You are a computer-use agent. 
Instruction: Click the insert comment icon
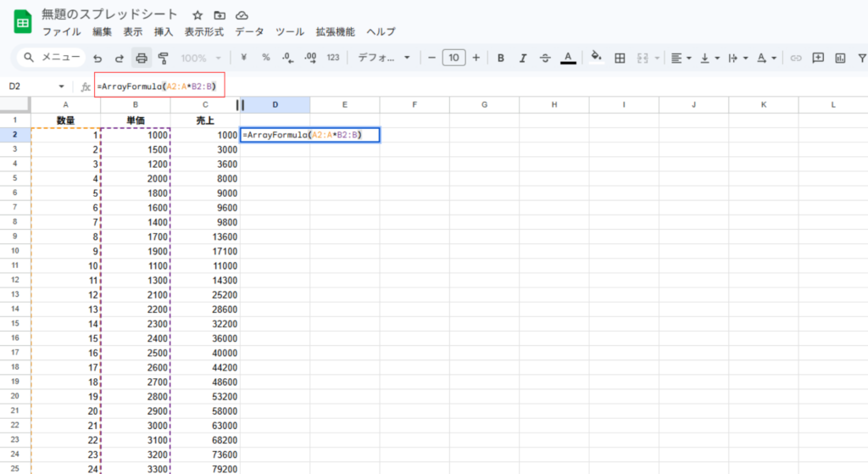(x=818, y=59)
